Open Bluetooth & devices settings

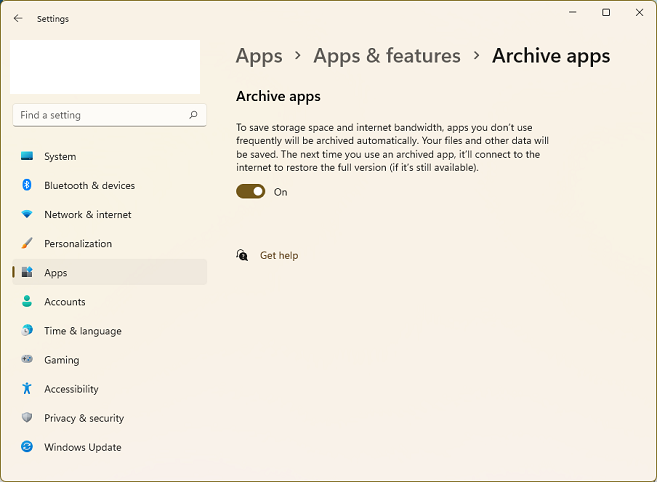point(110,185)
